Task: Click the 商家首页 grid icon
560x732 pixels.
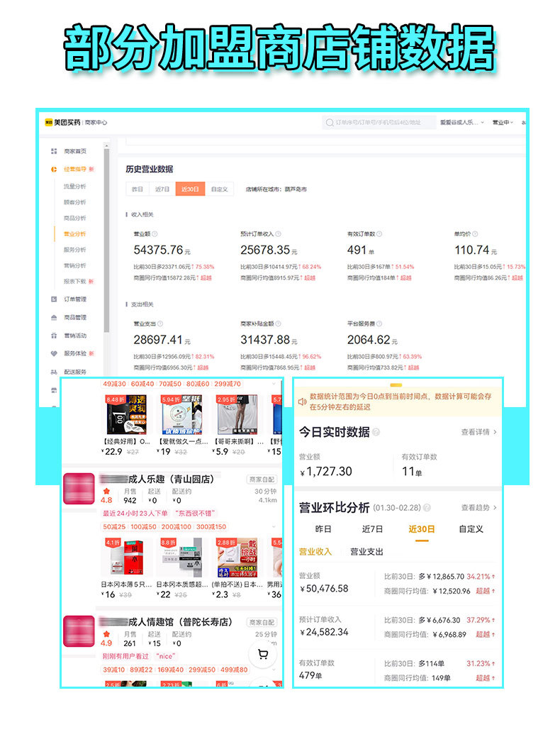Action: (54, 151)
